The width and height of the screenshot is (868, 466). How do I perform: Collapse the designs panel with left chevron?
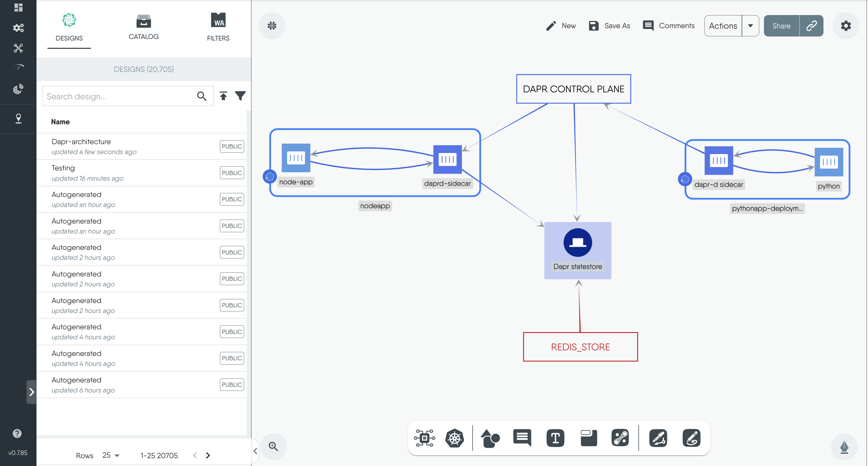click(255, 451)
